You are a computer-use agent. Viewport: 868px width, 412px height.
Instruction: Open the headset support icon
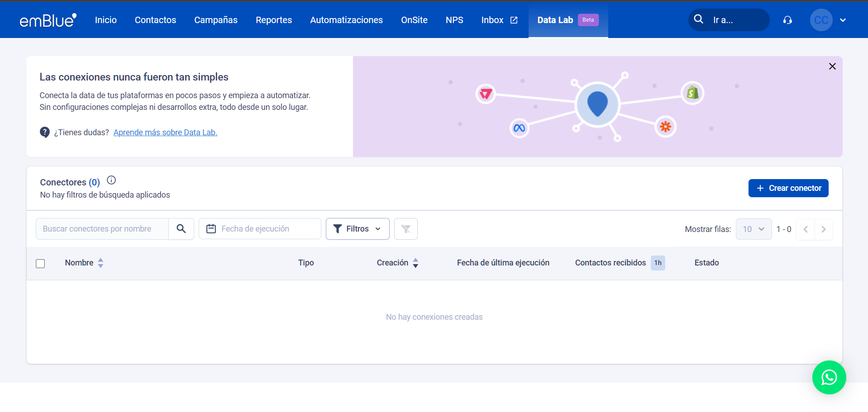click(787, 20)
